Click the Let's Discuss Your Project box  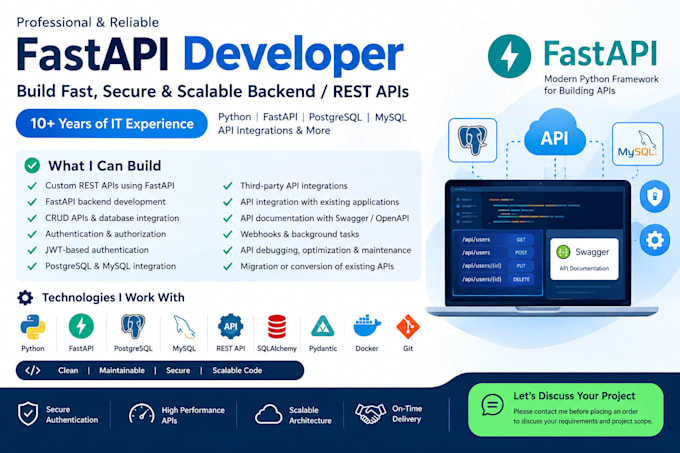pos(566,409)
